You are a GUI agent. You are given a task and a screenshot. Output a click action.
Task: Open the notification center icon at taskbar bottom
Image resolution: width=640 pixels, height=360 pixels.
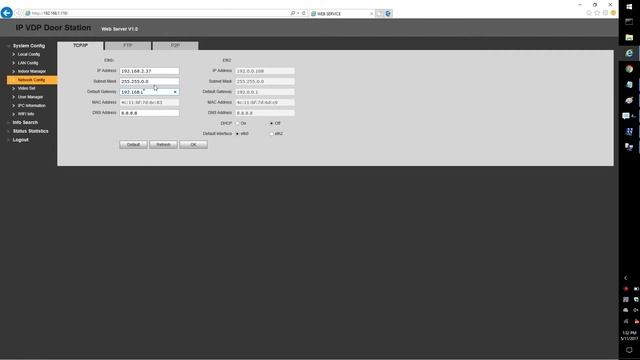[x=629, y=350]
